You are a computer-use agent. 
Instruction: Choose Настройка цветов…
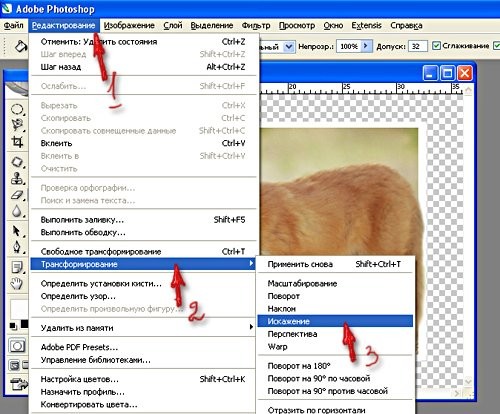[144, 379]
